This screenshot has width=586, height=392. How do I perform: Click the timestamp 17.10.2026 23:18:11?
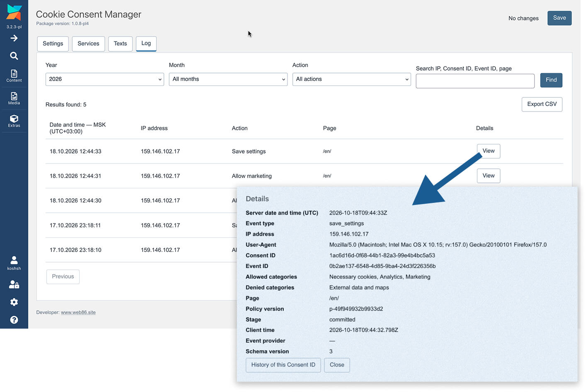tap(75, 226)
